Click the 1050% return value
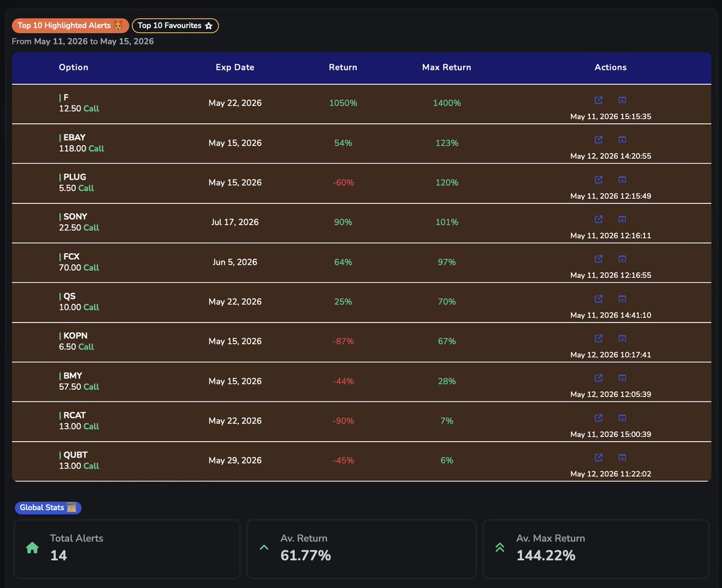Screen dimensions: 722x588 343,103
